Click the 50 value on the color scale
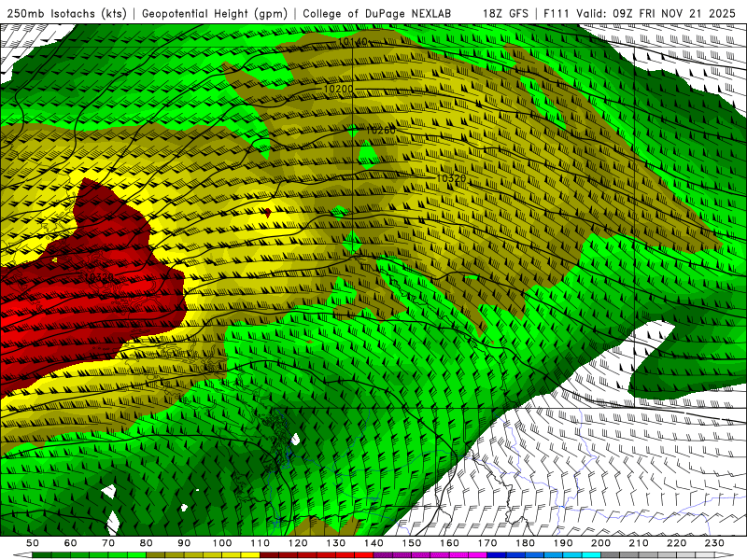The width and height of the screenshot is (747, 560). pyautogui.click(x=33, y=543)
